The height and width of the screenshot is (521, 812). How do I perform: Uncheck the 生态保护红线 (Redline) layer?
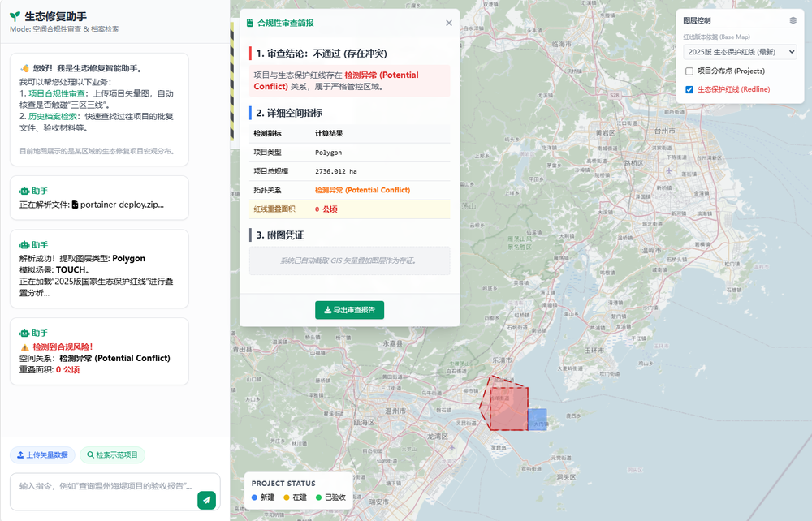689,89
